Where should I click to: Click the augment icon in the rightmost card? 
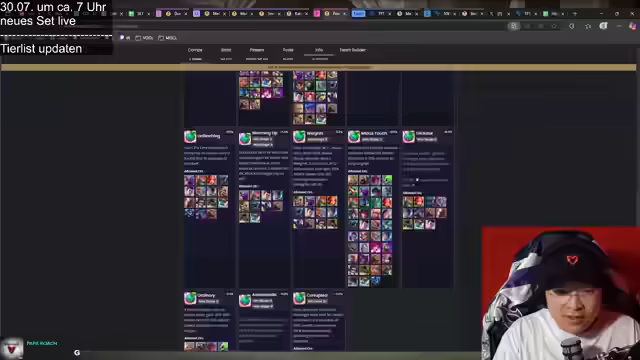coord(409,137)
